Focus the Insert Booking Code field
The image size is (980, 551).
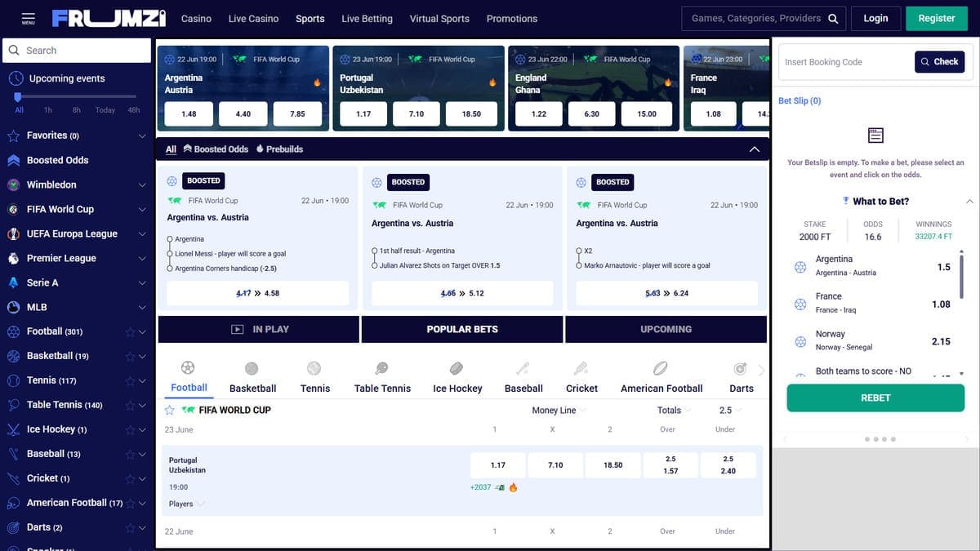coord(845,62)
